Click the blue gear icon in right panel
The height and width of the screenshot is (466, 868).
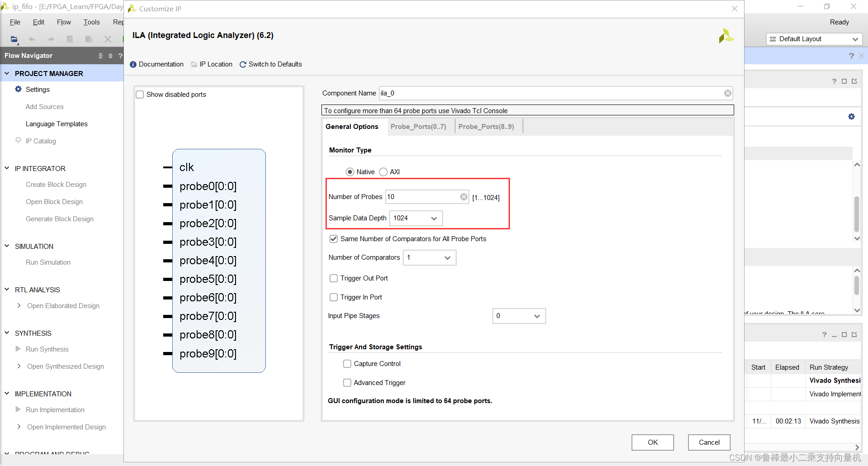click(x=851, y=117)
